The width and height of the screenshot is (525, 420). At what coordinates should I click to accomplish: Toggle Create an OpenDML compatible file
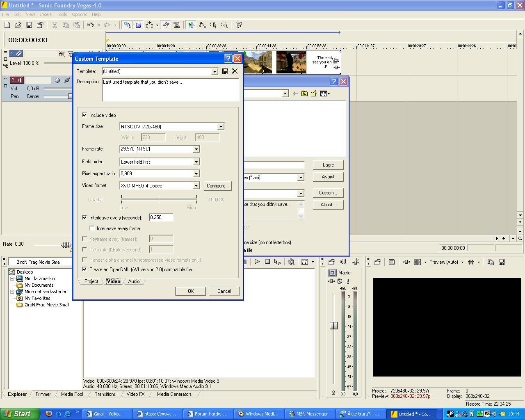tap(84, 269)
